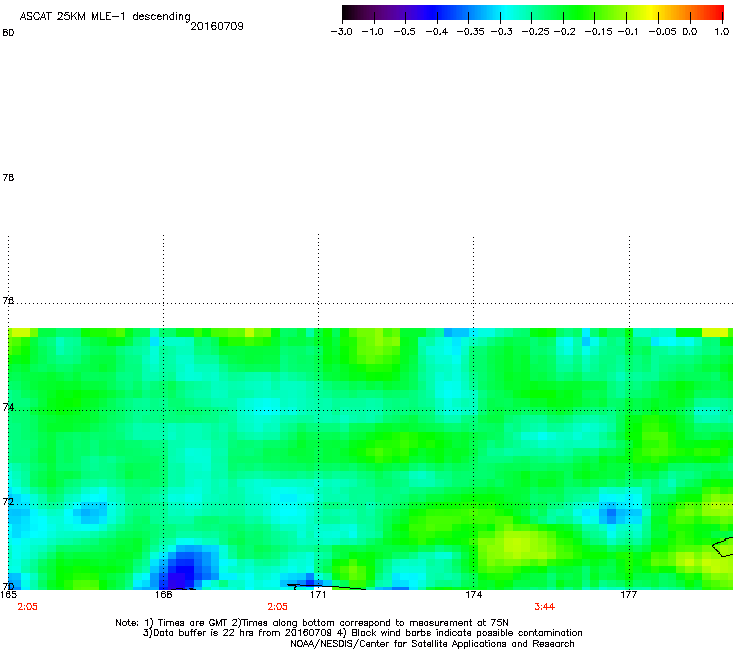Click the red time label 3:44
This screenshot has width=740, height=650.
545,607
